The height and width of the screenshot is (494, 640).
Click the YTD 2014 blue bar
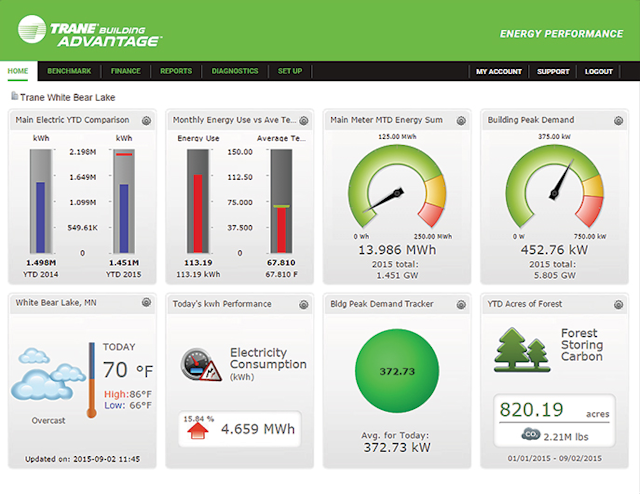[x=40, y=217]
